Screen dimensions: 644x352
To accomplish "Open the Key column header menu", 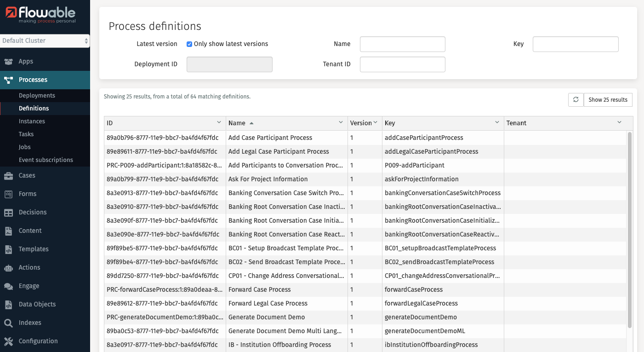I will click(x=497, y=122).
